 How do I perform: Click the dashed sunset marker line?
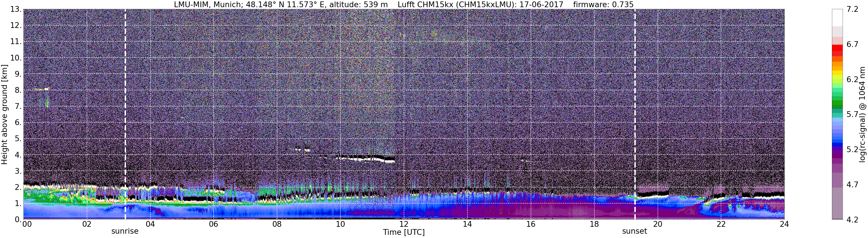tap(635, 114)
